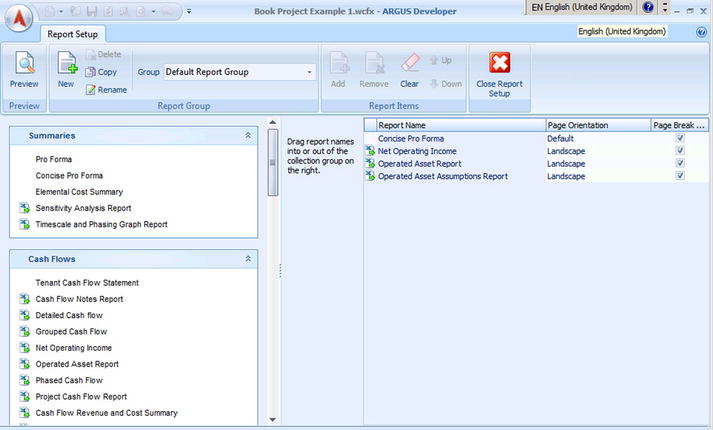This screenshot has width=713, height=430.
Task: Click the icon beside Timescale and Phasing Graph Report
Action: 25,224
